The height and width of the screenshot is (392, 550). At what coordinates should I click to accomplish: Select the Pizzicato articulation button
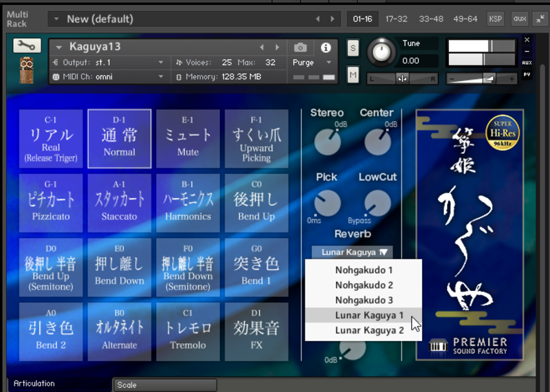point(51,200)
